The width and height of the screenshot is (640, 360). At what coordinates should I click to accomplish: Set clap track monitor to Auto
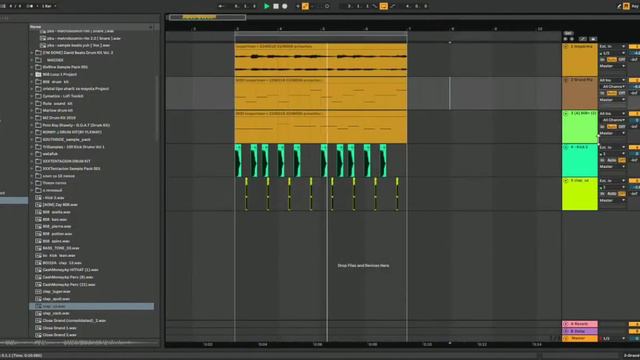[612, 193]
